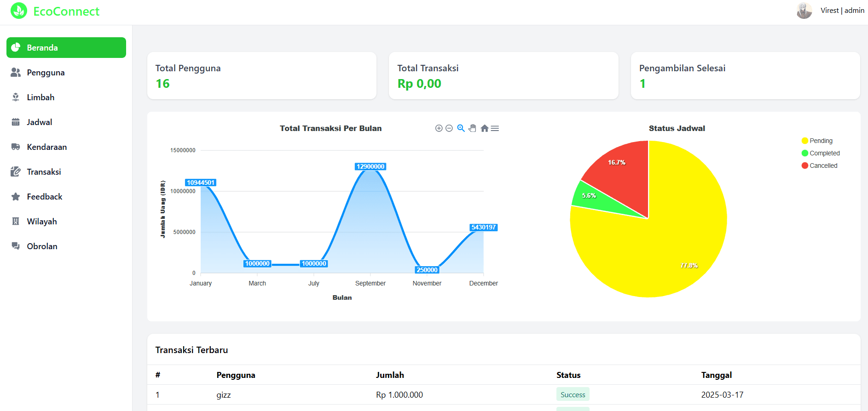Open the admin profile avatar
Image resolution: width=868 pixels, height=411 pixels.
pyautogui.click(x=804, y=11)
